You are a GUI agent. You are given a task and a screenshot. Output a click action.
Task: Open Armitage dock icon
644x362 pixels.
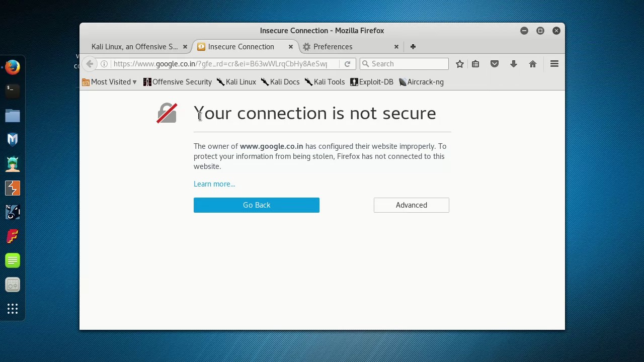point(13,163)
